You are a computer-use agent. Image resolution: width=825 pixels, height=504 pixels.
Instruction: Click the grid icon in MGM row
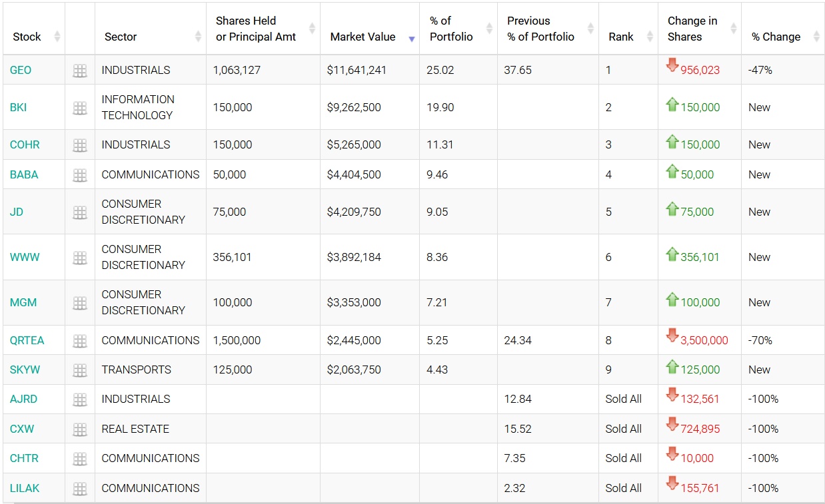[80, 303]
